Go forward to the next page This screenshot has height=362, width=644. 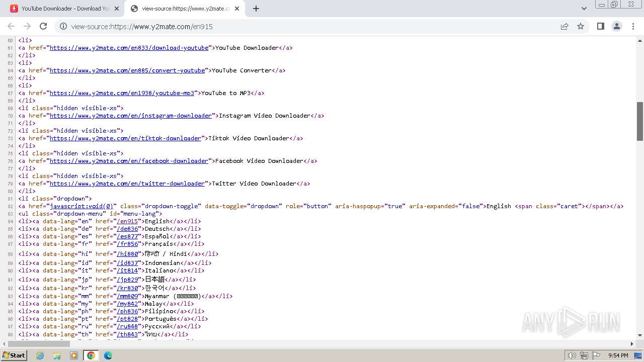coord(27,26)
